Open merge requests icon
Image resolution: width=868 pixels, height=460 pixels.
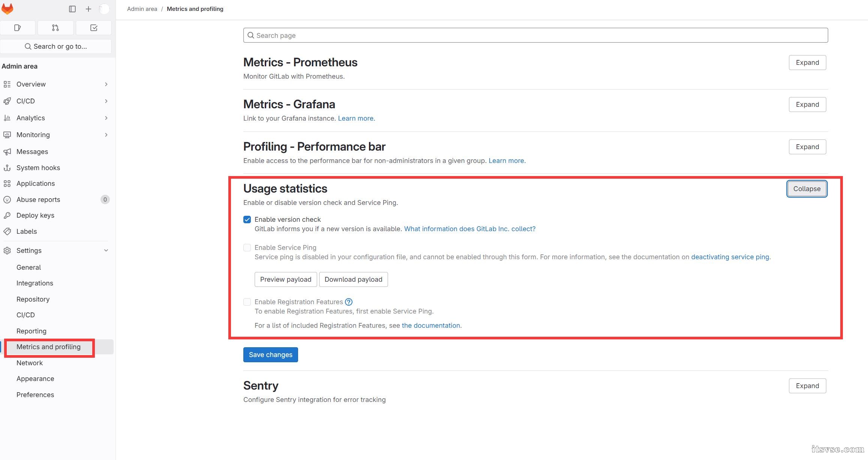[x=55, y=28]
